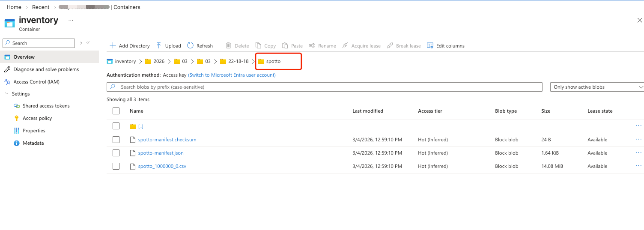Click the Access policy key icon
Image resolution: width=644 pixels, height=230 pixels.
(17, 118)
